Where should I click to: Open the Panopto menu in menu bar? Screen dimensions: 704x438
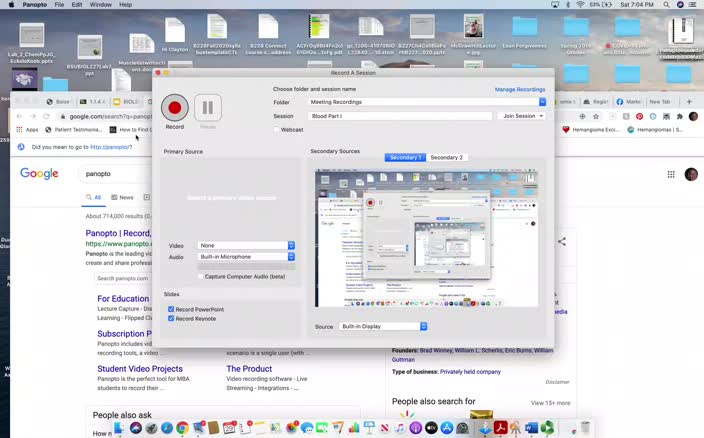tap(35, 4)
